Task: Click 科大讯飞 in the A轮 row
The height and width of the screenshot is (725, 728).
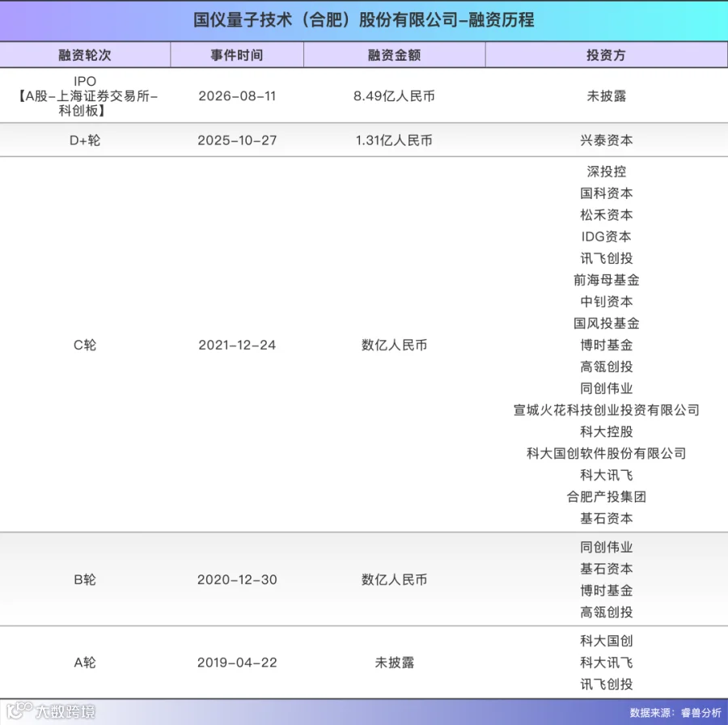Action: (x=607, y=663)
